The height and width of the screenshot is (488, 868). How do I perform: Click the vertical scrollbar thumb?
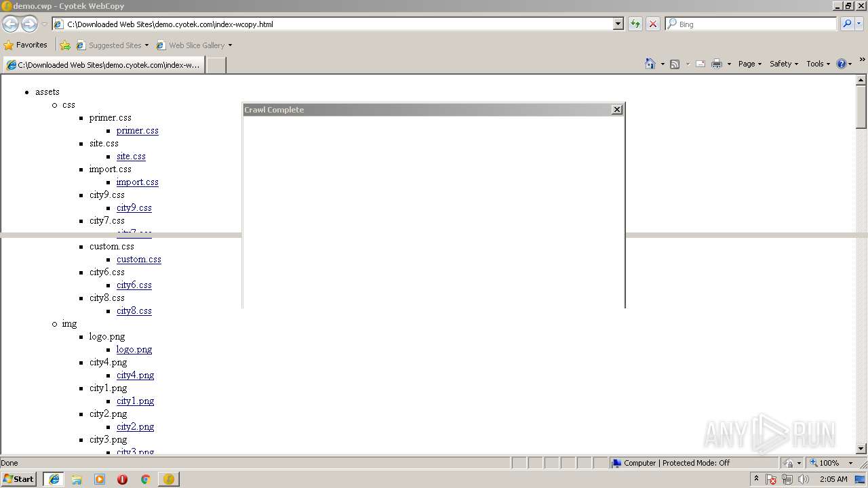point(861,106)
